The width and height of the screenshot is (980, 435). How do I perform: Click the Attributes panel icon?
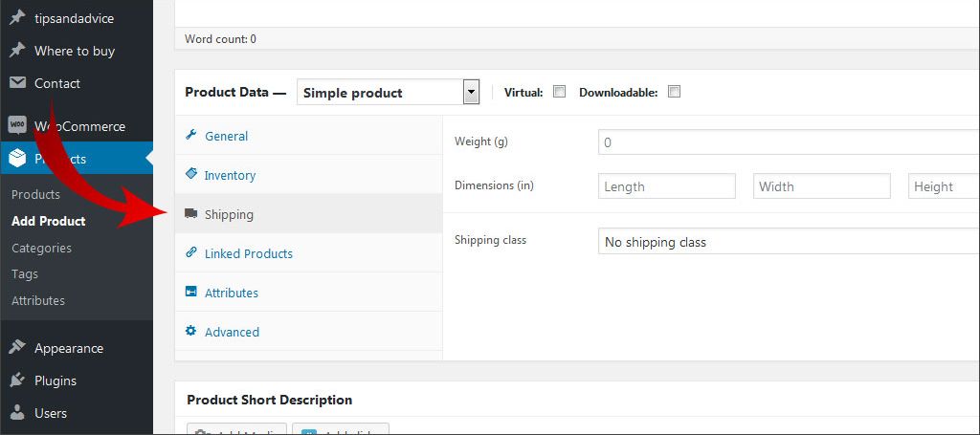[x=190, y=293]
